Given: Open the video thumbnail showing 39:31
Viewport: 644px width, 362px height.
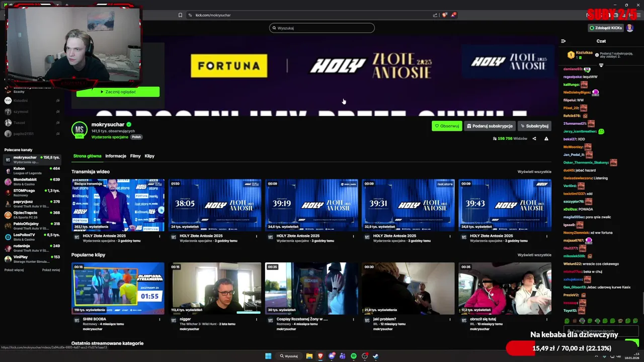Looking at the screenshot, I should [408, 205].
